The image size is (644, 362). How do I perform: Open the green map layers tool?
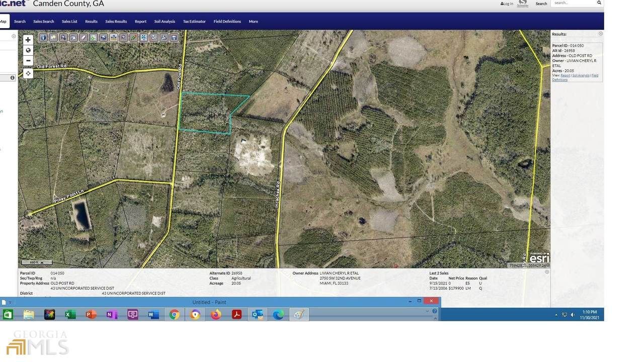[94, 37]
